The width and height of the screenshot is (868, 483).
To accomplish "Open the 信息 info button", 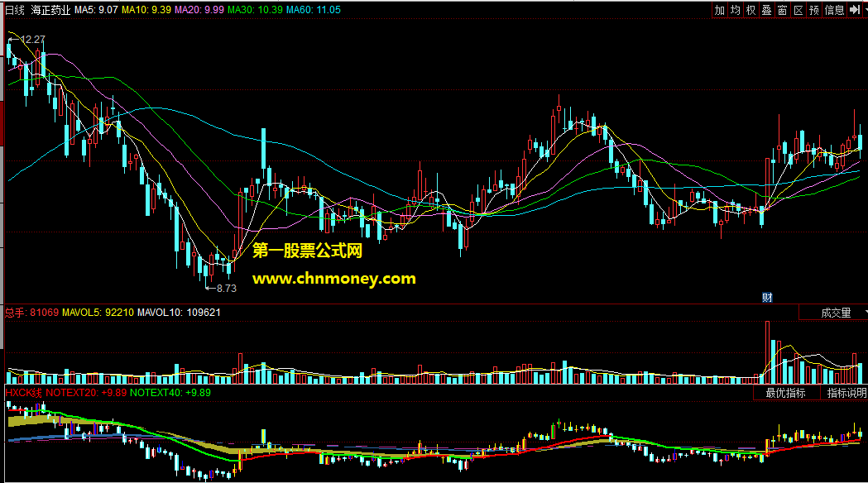I will click(x=834, y=10).
